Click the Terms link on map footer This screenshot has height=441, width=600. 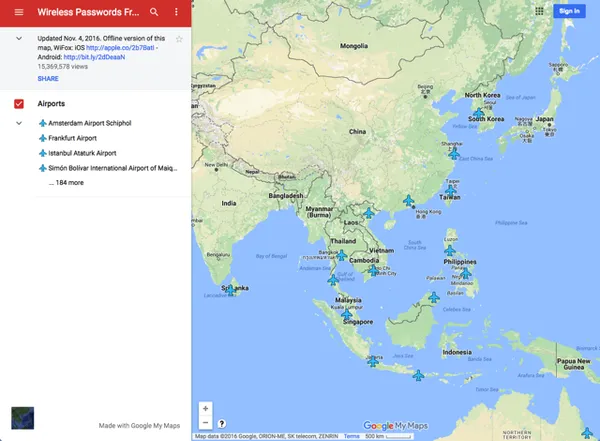(x=351, y=436)
